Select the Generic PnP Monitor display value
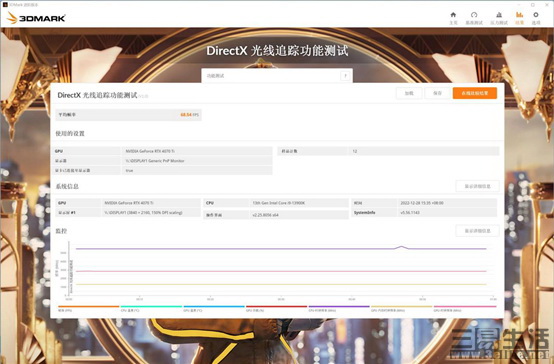554x364 pixels. pyautogui.click(x=155, y=161)
